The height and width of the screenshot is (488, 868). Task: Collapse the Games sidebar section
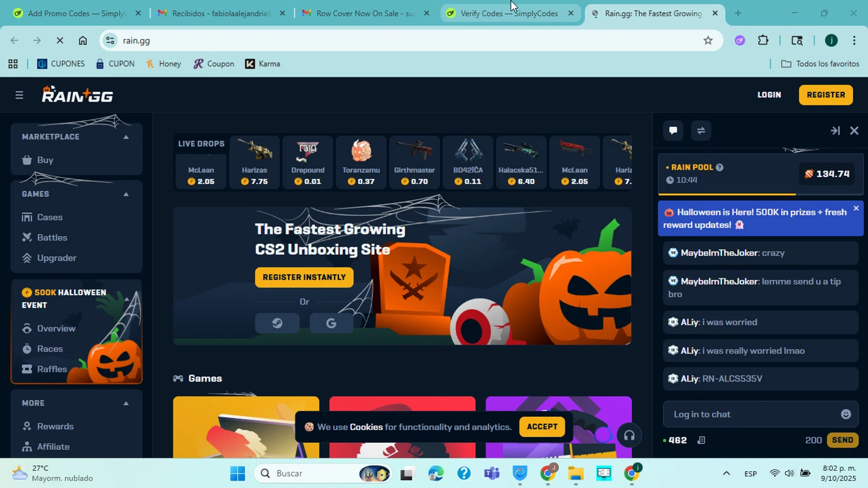tap(126, 195)
